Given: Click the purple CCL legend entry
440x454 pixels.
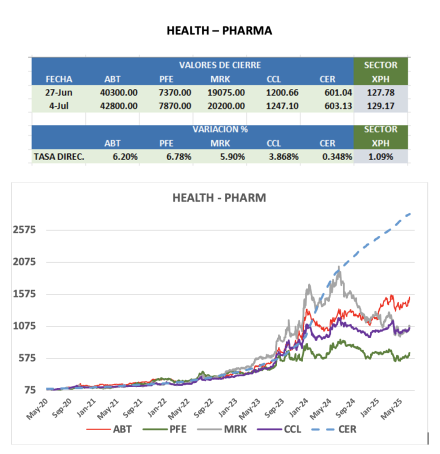Looking at the screenshot, I should 279,429.
